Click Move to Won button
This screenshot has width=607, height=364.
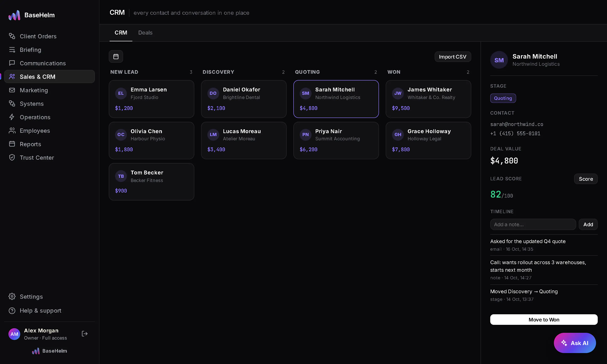pyautogui.click(x=544, y=320)
